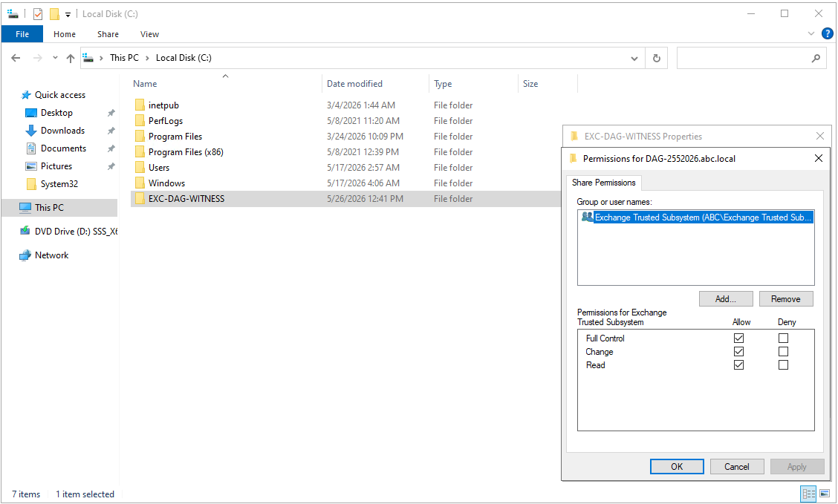Expand the ribbon with the chevron

pyautogui.click(x=811, y=33)
